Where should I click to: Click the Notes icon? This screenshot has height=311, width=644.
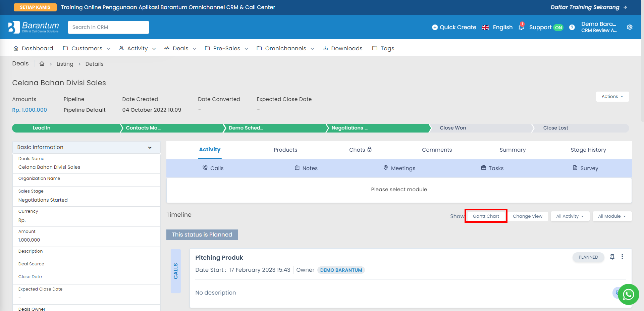click(x=297, y=168)
